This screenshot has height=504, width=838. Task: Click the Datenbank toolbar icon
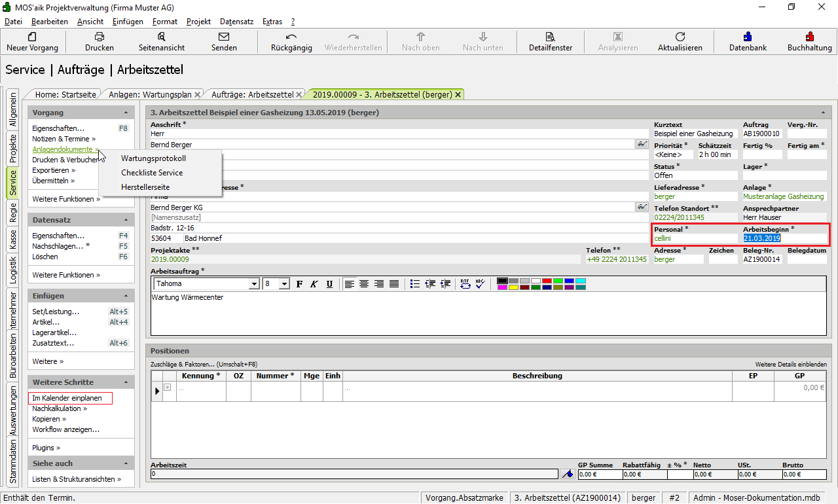(748, 42)
